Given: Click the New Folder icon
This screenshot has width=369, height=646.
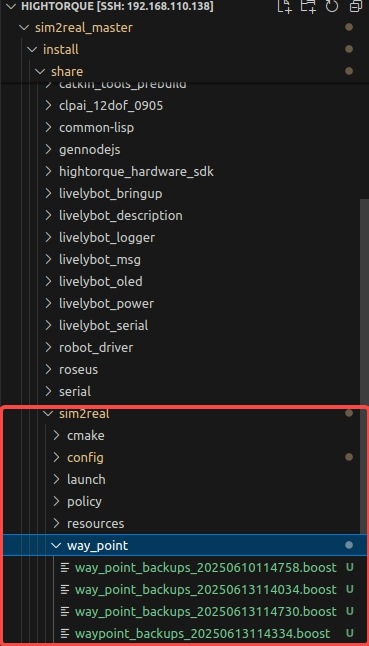Looking at the screenshot, I should tap(308, 6).
